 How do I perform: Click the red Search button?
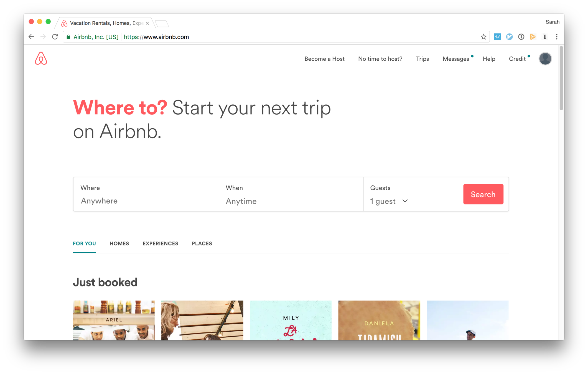click(x=483, y=194)
